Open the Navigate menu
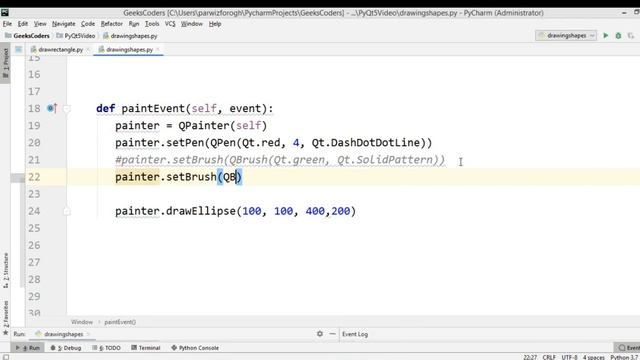Viewport: 640px width, 360px height. (x=64, y=24)
